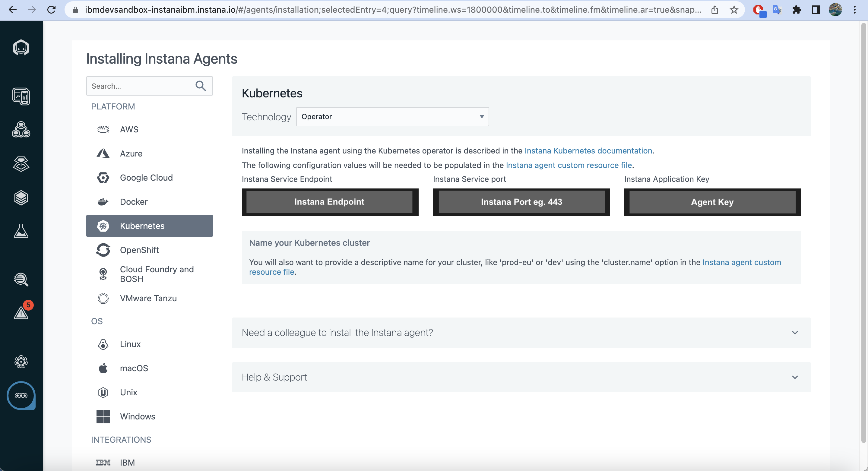Click the Instana robot home icon

click(x=21, y=48)
